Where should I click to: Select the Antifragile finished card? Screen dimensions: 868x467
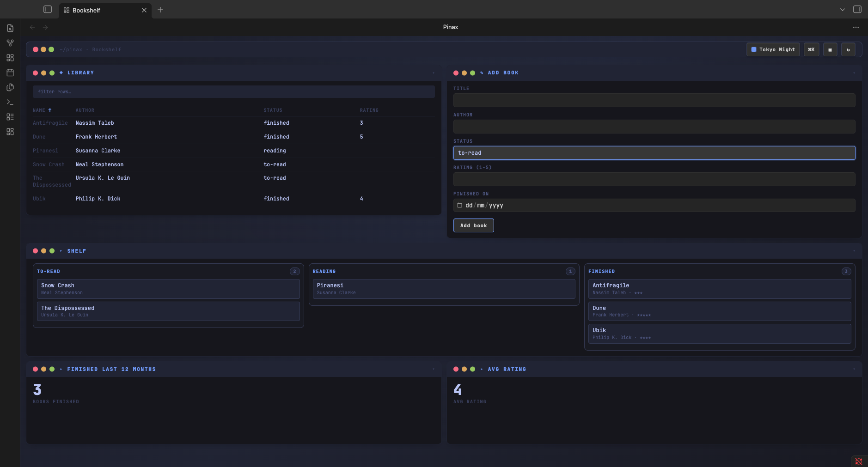click(720, 289)
